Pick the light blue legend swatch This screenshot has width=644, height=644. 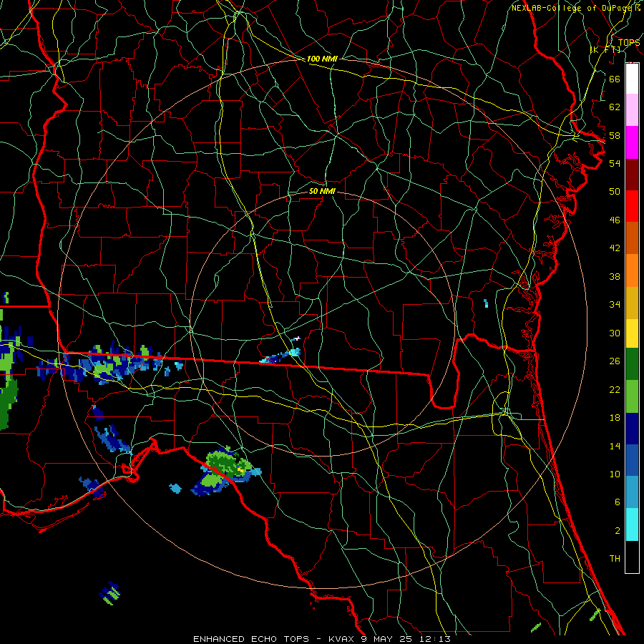[632, 492]
